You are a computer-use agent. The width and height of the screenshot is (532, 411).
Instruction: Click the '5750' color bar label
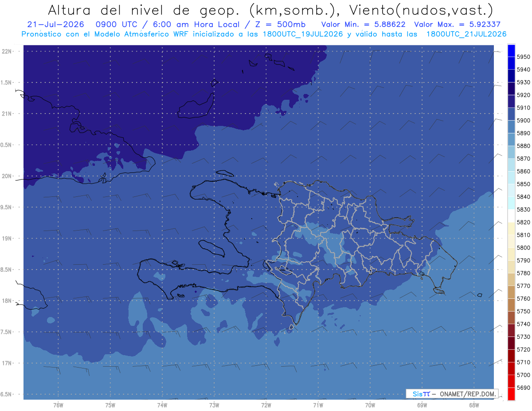[524, 311]
